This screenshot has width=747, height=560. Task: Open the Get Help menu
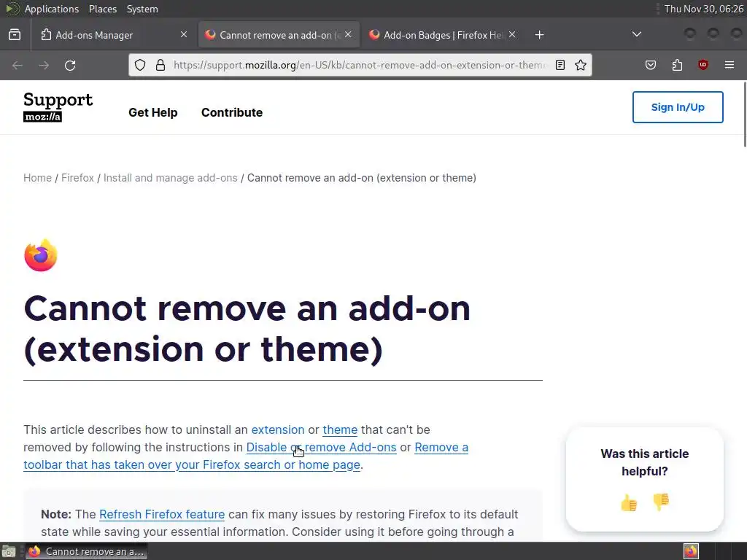pos(153,112)
